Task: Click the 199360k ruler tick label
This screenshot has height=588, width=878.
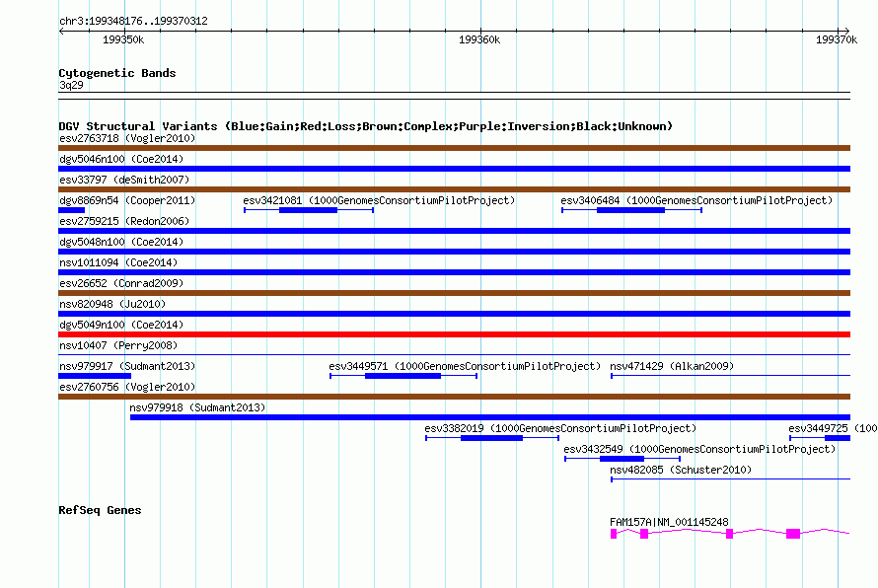Action: tap(479, 39)
